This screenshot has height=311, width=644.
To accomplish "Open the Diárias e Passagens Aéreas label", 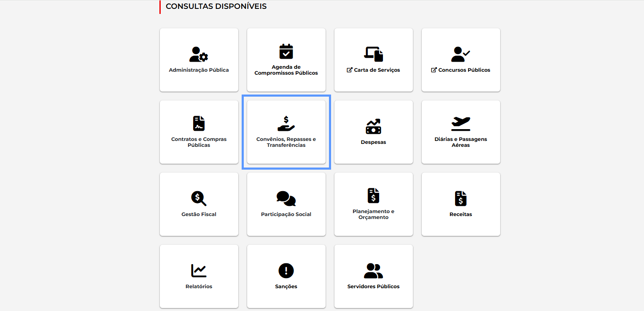I will 461,142.
